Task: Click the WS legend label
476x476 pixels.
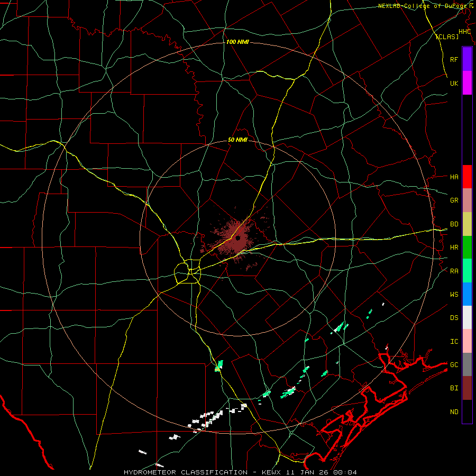Action: tap(454, 294)
